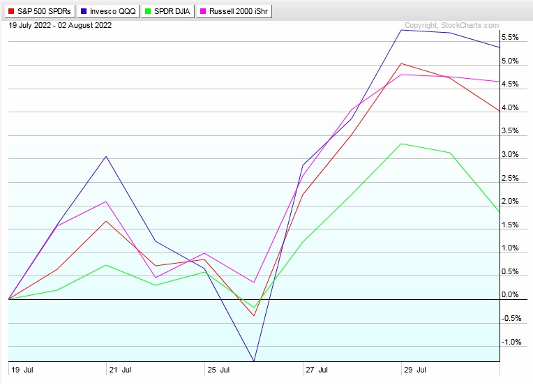Image resolution: width=533 pixels, height=392 pixels.
Task: Click the -1.0% y-axis label
Action: pyautogui.click(x=511, y=342)
